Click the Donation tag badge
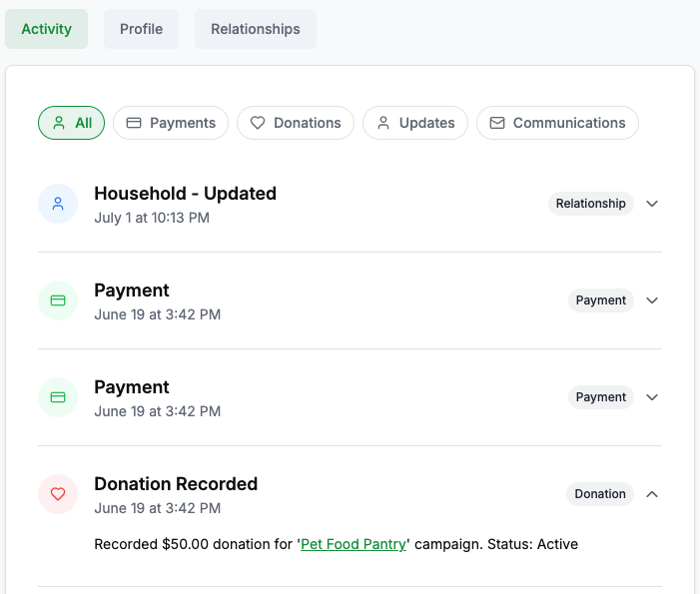Screen dimensions: 700x594 (x=600, y=494)
